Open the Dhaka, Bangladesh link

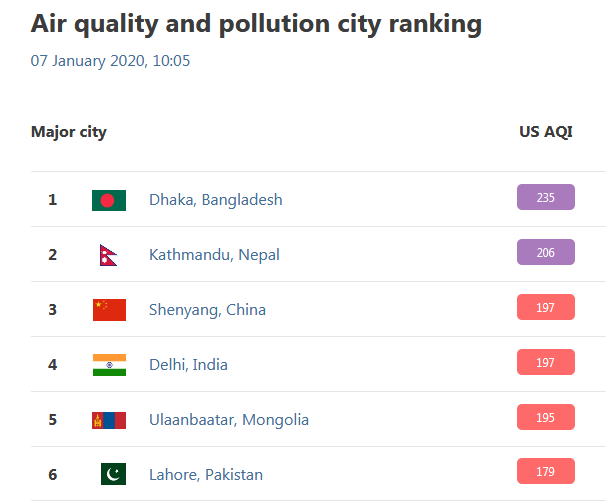click(x=216, y=200)
